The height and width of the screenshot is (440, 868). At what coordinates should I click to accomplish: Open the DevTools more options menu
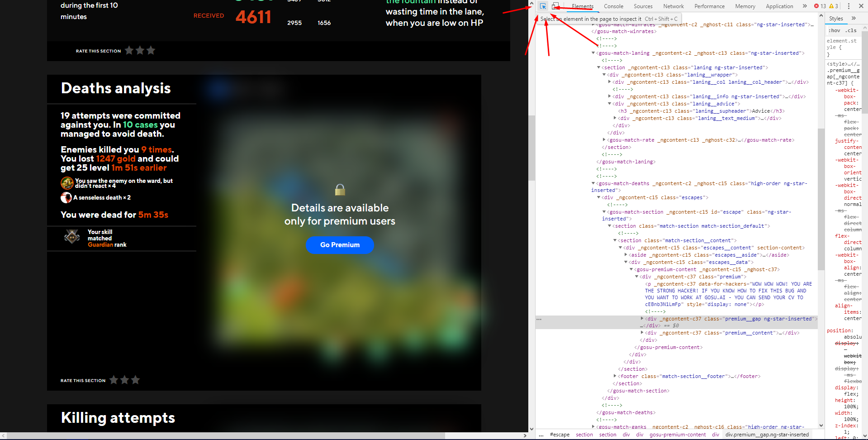(x=849, y=6)
